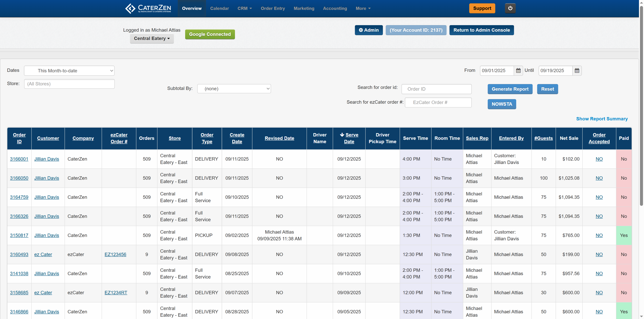Click Generate Report button

pos(510,89)
